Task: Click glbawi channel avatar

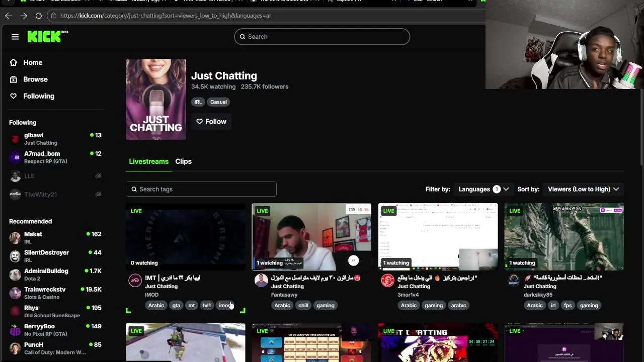Action: pyautogui.click(x=15, y=139)
